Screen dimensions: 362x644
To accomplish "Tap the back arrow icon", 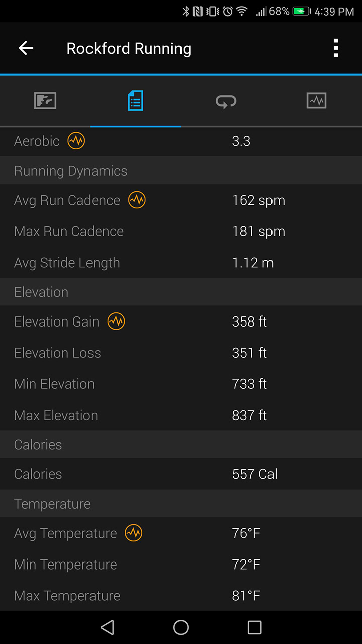I will pyautogui.click(x=26, y=48).
